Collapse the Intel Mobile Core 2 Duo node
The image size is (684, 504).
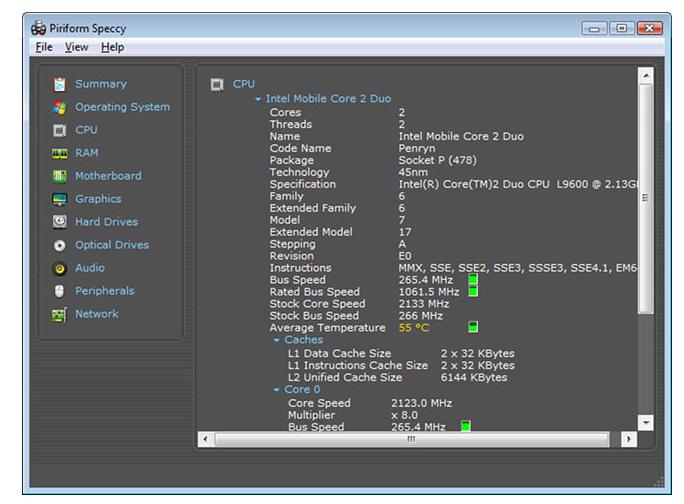(x=258, y=100)
